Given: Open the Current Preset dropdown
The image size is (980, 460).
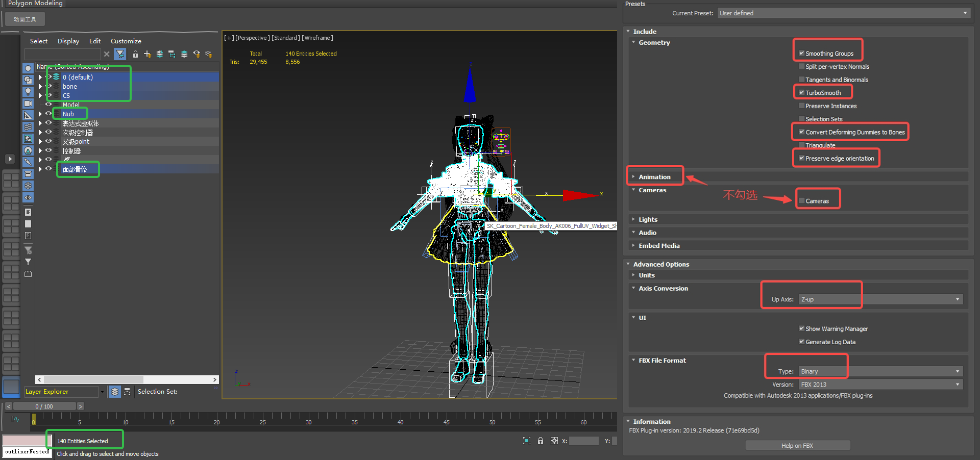Looking at the screenshot, I should pyautogui.click(x=843, y=13).
